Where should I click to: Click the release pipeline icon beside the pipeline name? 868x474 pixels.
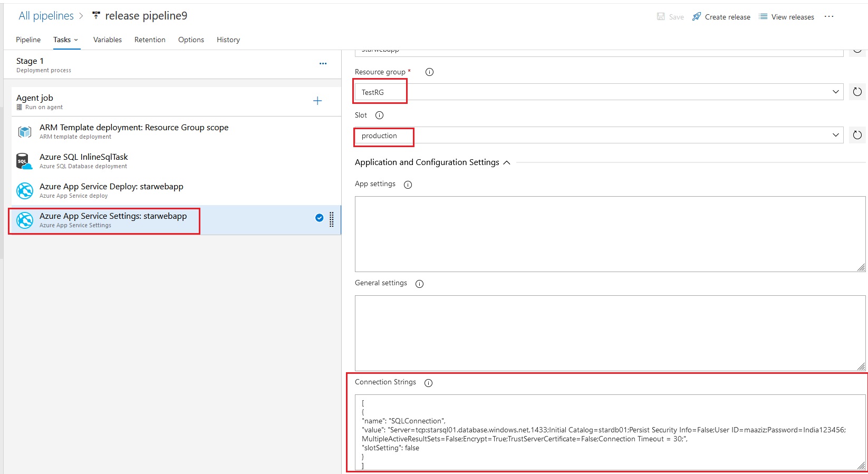[96, 16]
